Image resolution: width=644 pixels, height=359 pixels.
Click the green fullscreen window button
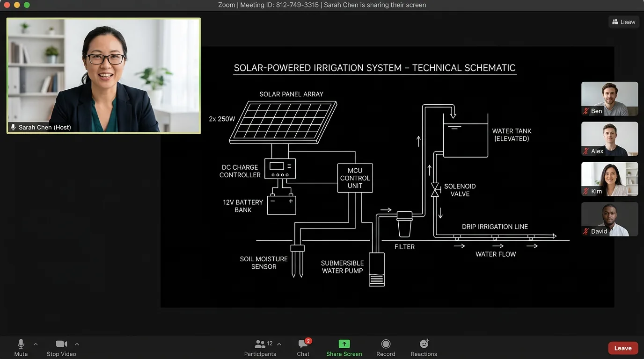[27, 5]
